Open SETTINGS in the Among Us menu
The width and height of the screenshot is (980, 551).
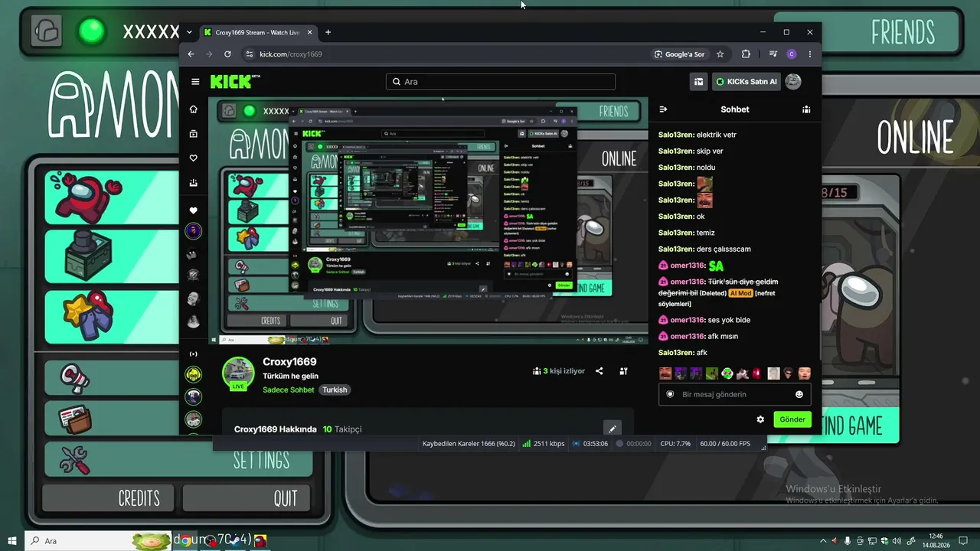(x=178, y=460)
